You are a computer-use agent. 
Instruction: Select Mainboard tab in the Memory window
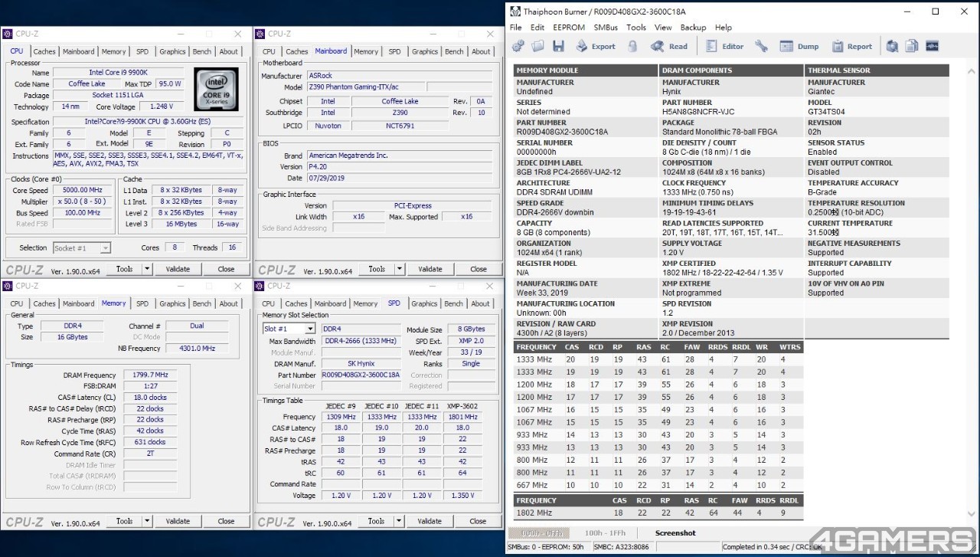79,304
